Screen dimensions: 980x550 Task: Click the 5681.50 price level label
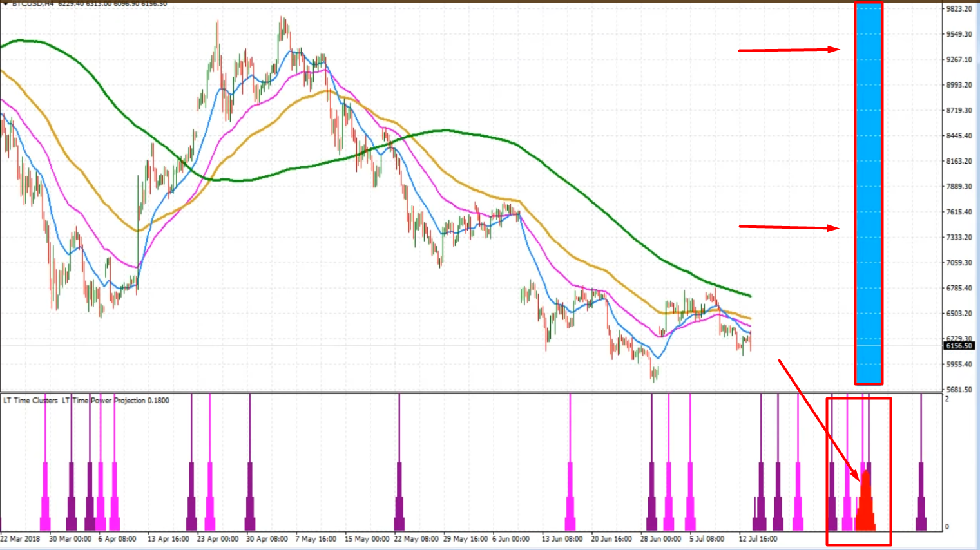959,390
